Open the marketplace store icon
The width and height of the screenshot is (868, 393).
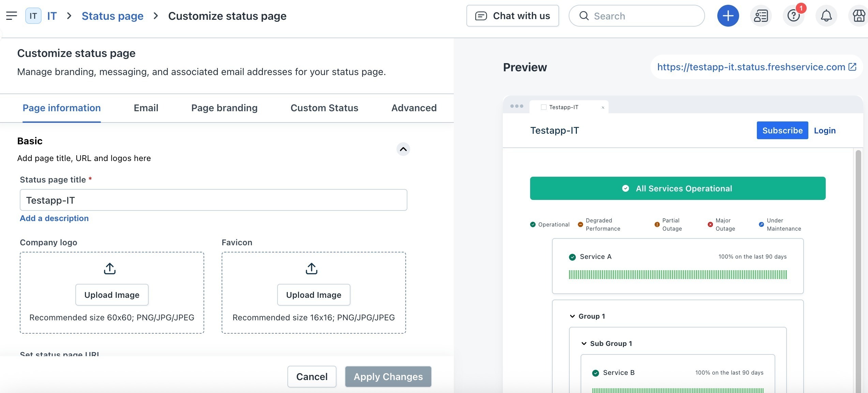click(x=858, y=16)
